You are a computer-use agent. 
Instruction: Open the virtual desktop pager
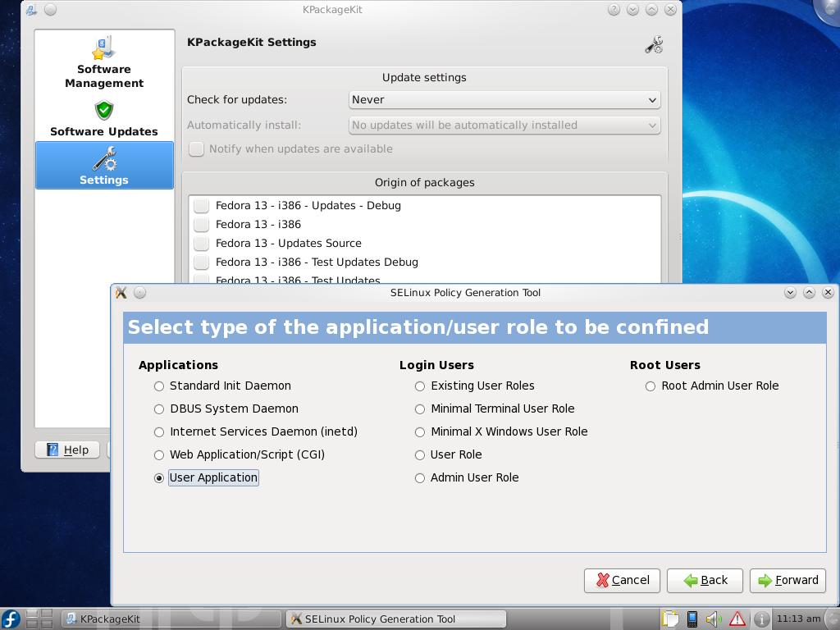coord(39,619)
